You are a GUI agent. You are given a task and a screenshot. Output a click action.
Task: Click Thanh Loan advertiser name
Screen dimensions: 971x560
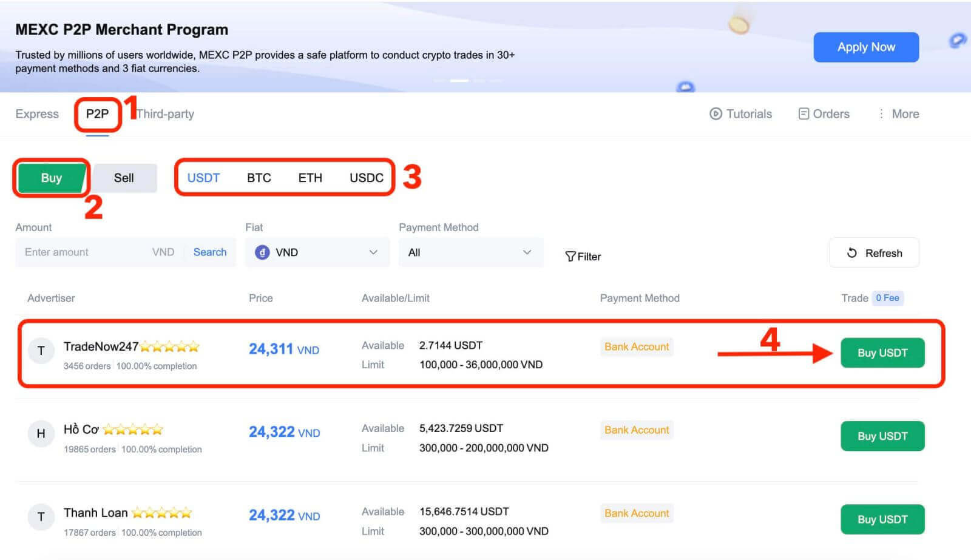point(96,513)
